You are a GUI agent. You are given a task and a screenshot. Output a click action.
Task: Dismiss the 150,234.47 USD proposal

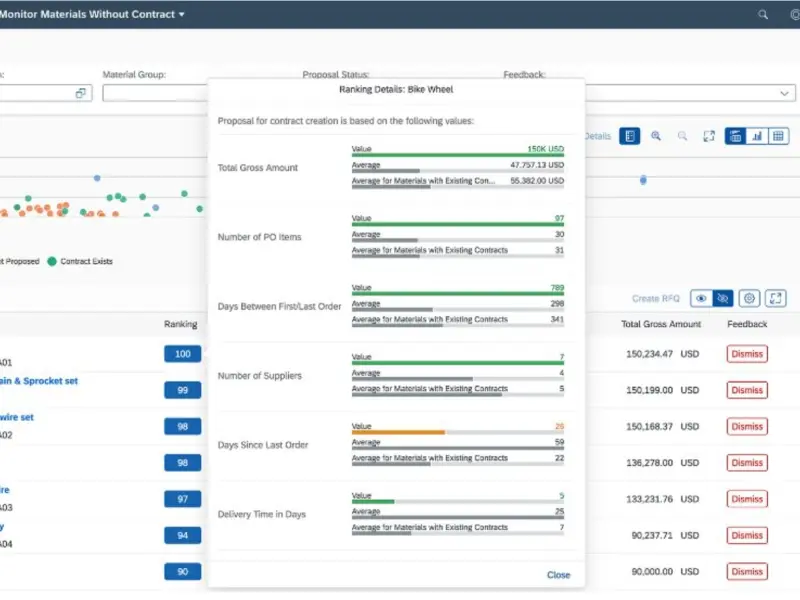click(x=746, y=354)
